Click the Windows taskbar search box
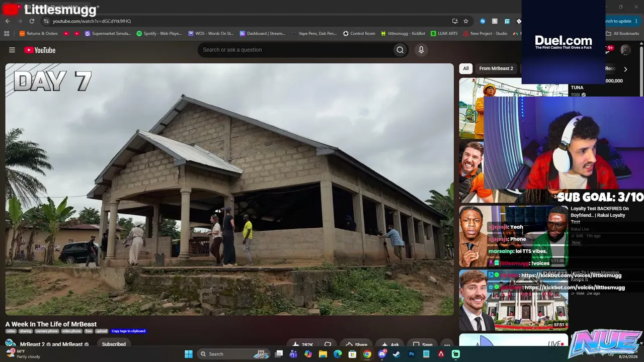644x362 pixels. [233, 354]
